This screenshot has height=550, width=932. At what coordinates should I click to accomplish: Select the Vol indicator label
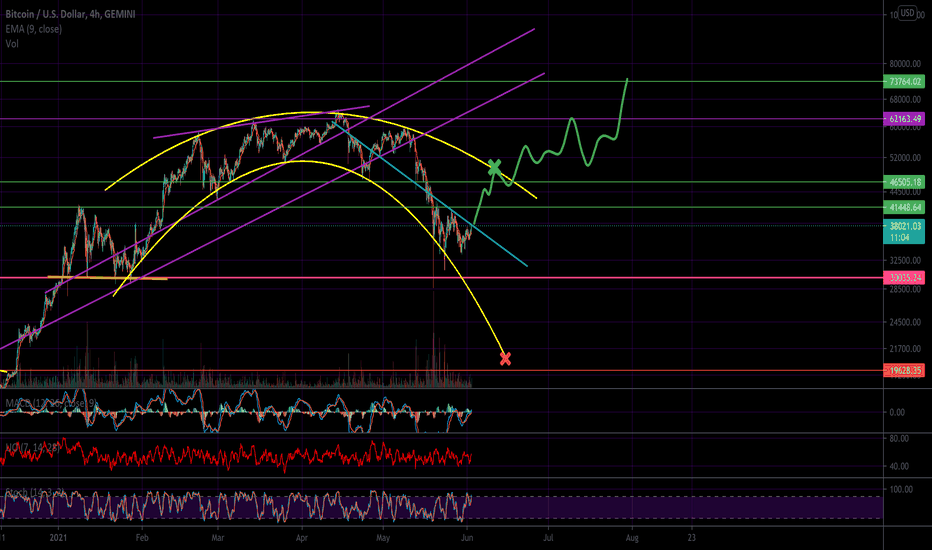(12, 43)
